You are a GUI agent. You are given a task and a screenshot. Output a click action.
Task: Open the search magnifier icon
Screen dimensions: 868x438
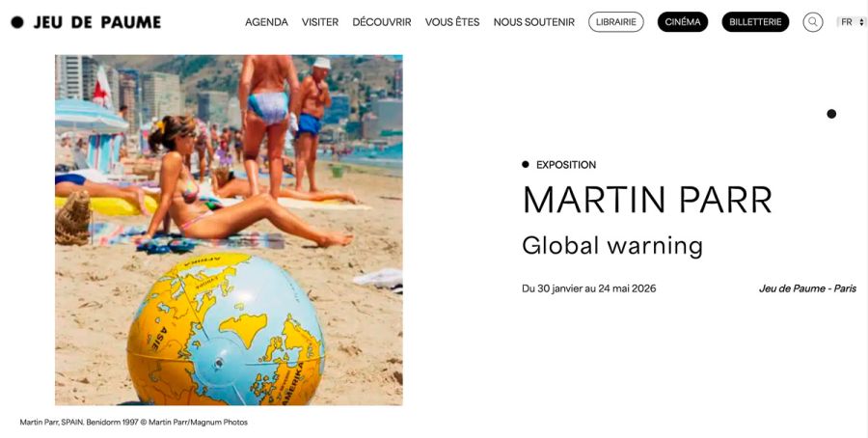click(812, 22)
